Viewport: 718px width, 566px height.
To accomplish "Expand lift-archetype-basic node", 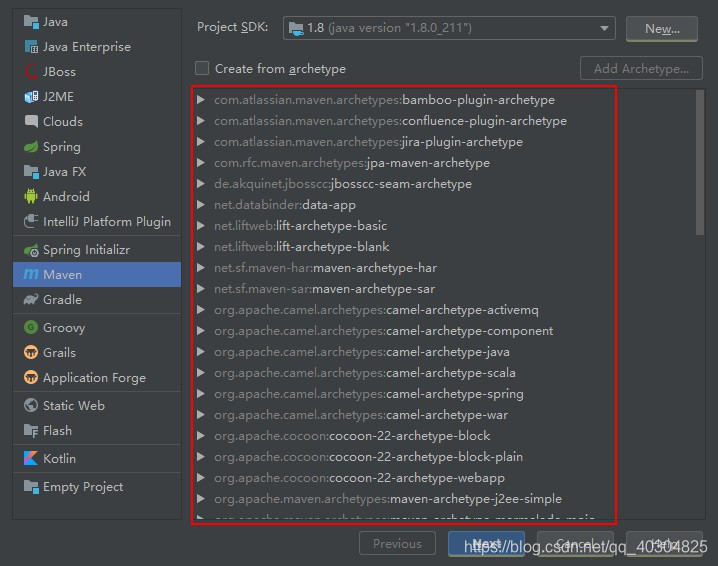I will click(201, 226).
